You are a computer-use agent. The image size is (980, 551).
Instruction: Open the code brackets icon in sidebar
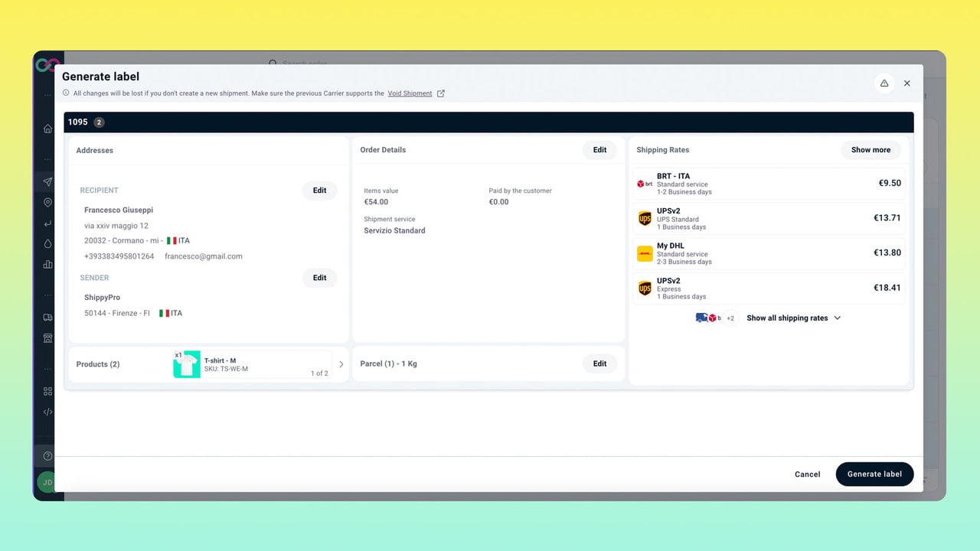[x=47, y=412]
